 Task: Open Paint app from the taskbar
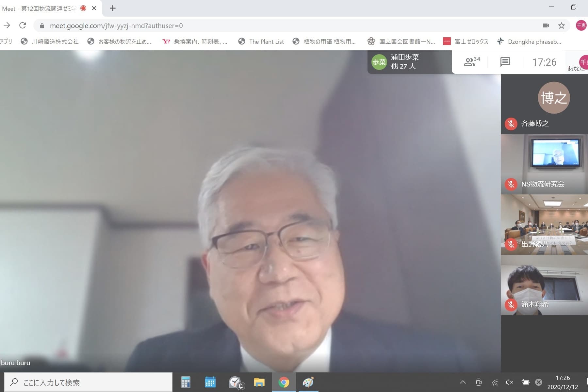[308, 382]
